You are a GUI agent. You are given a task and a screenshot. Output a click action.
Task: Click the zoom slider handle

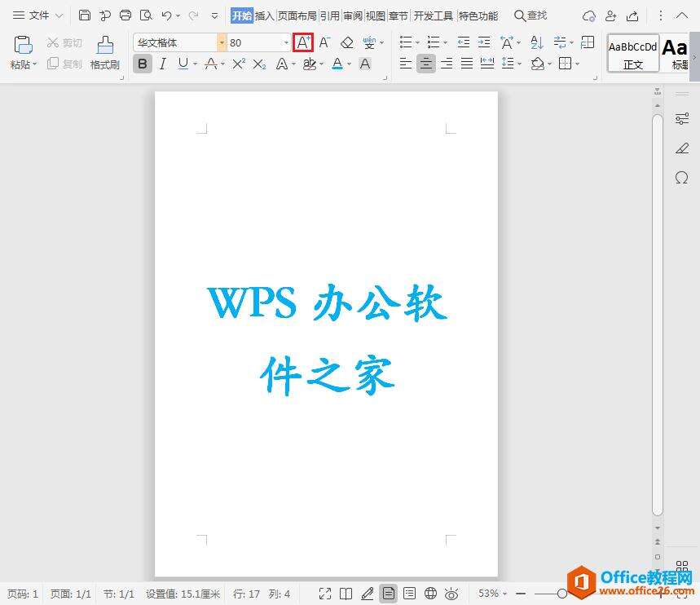[x=562, y=594]
